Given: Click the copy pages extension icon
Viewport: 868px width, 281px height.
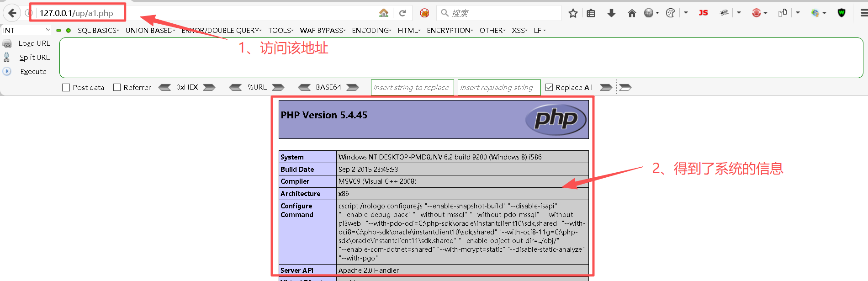Looking at the screenshot, I should pyautogui.click(x=783, y=13).
